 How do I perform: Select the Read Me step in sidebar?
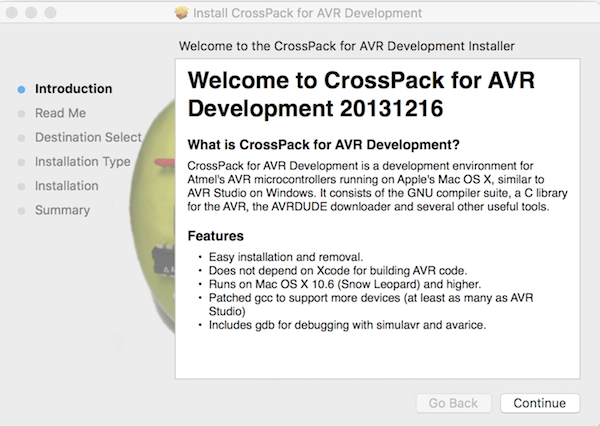(60, 113)
